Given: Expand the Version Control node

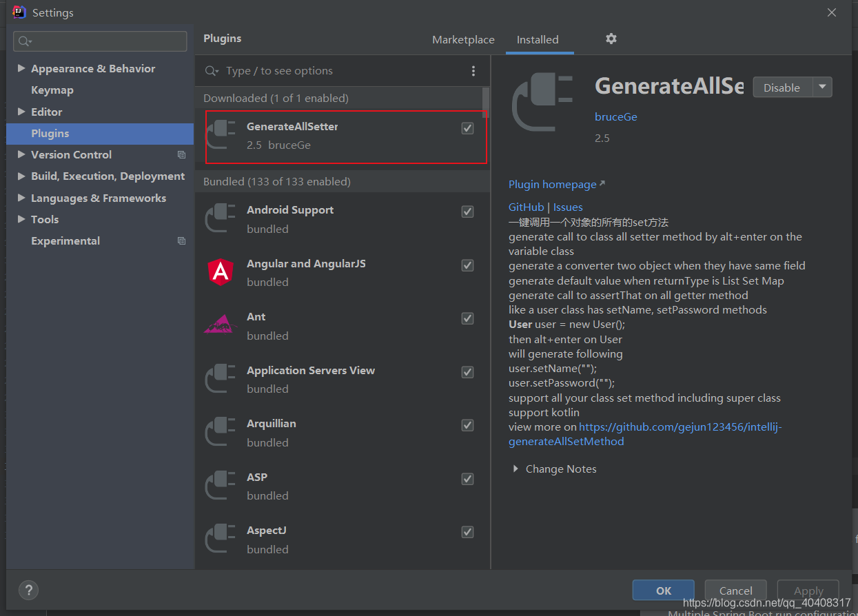Looking at the screenshot, I should pyautogui.click(x=21, y=154).
